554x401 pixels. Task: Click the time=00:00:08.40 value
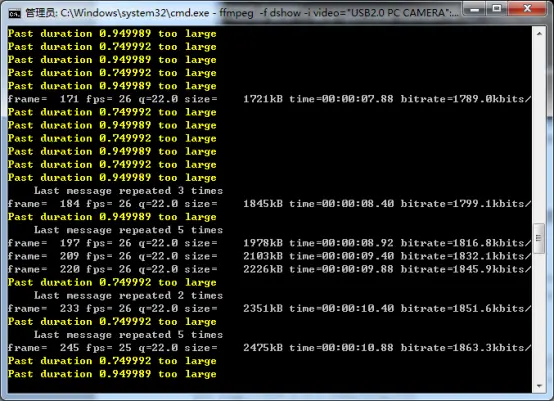342,204
